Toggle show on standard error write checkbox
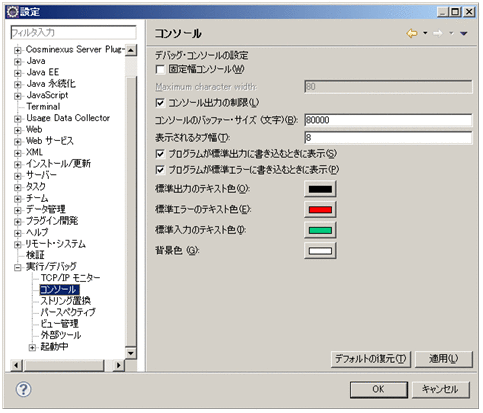483x413 pixels. click(x=160, y=170)
